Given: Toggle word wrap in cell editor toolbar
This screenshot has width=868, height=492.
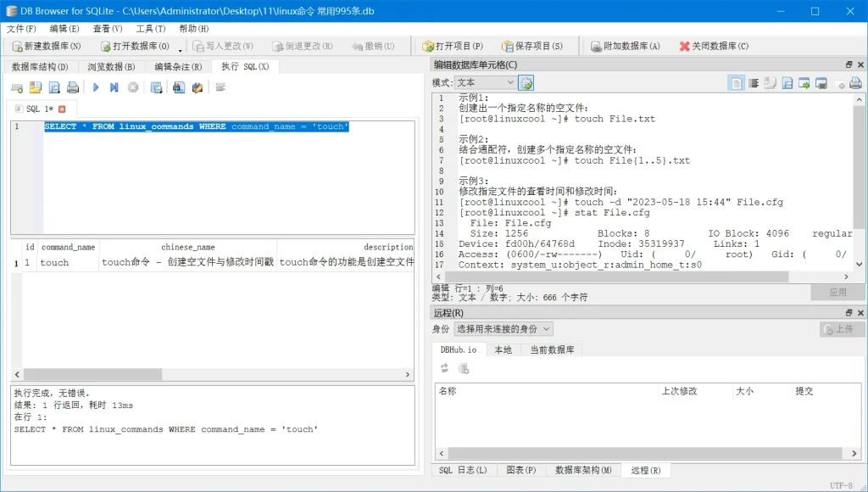Looking at the screenshot, I should point(754,84).
